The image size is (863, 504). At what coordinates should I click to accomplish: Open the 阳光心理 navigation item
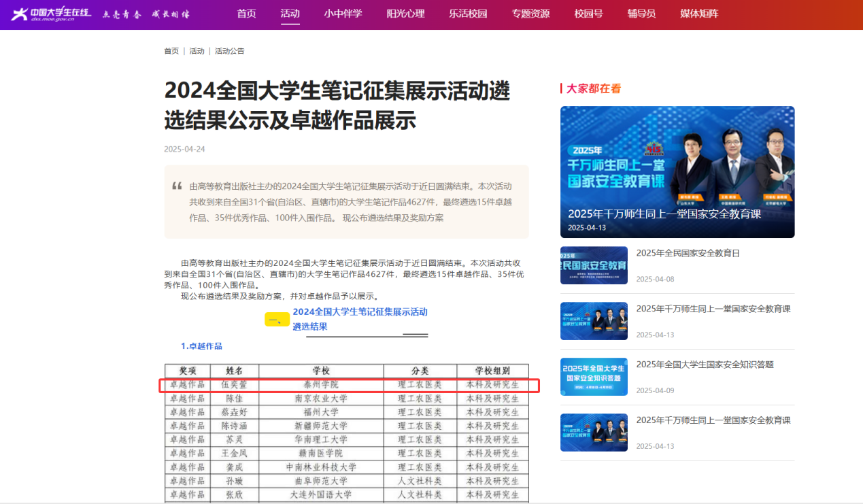pyautogui.click(x=405, y=14)
